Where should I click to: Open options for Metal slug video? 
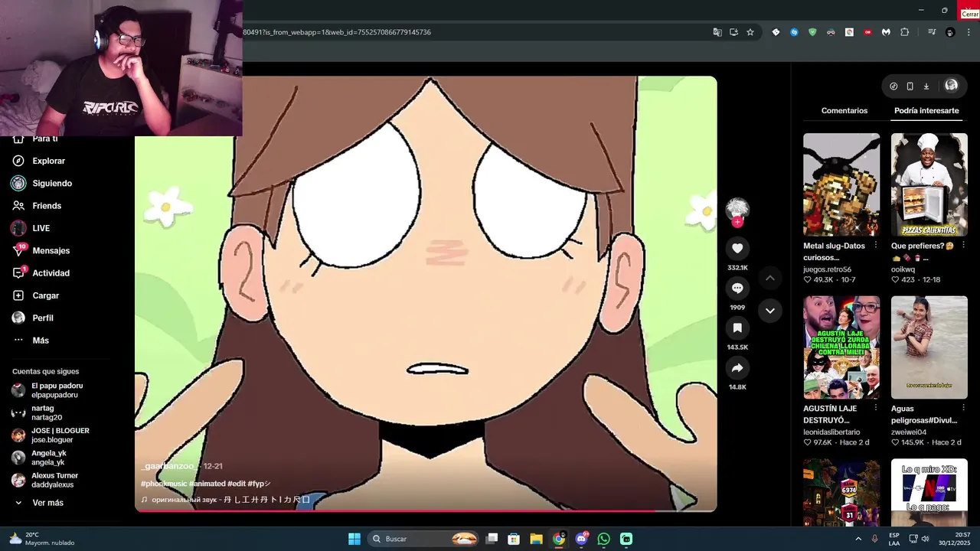(x=876, y=246)
